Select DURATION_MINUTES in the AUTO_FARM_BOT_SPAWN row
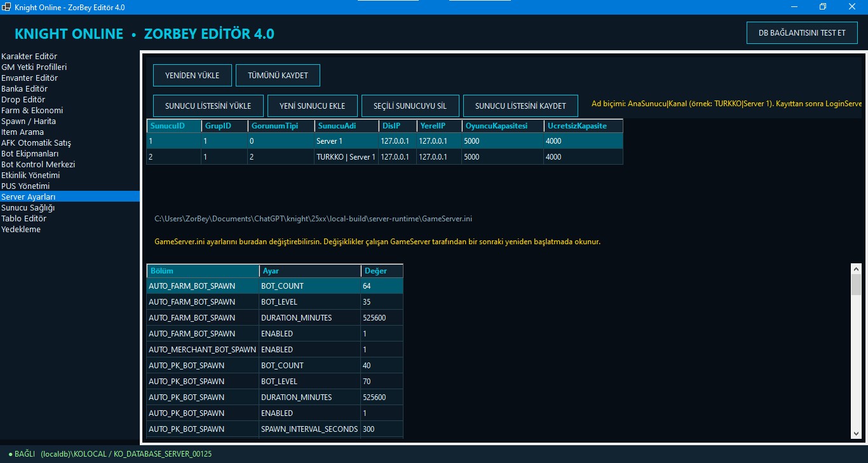Screen dimensions: 868x463 click(x=309, y=317)
